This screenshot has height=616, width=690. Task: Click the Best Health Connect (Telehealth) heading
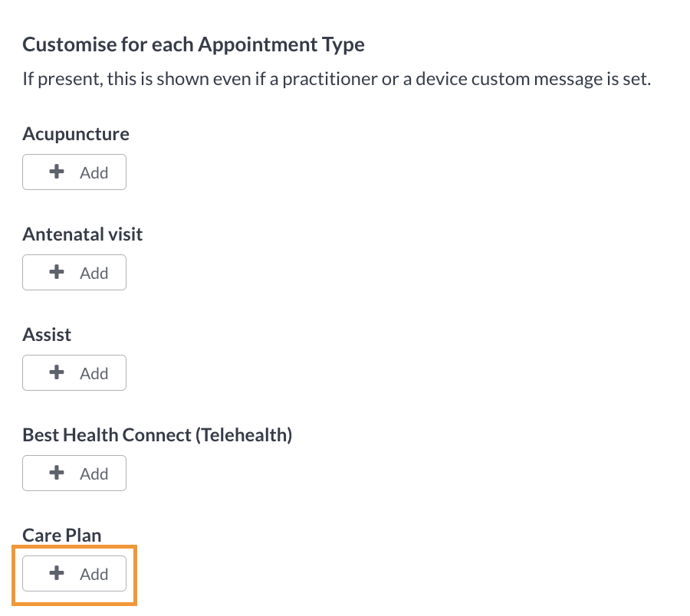(x=156, y=434)
